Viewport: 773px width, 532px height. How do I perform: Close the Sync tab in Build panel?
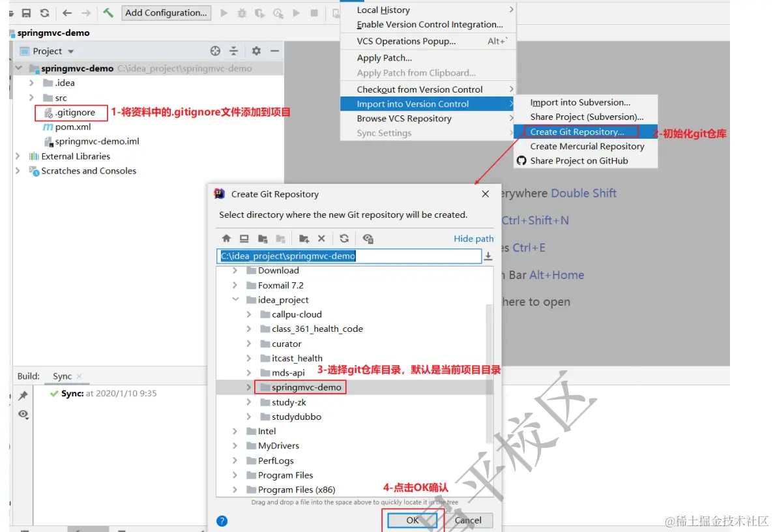80,376
